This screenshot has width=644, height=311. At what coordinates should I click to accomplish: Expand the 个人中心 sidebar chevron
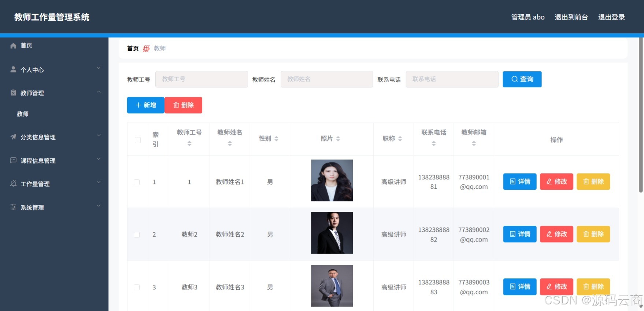pyautogui.click(x=99, y=68)
